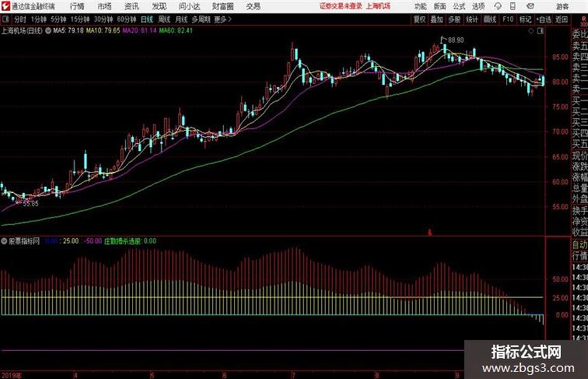Screen dimensions: 588x379
Task: Open the 选项 menu
Action: click(478, 6)
